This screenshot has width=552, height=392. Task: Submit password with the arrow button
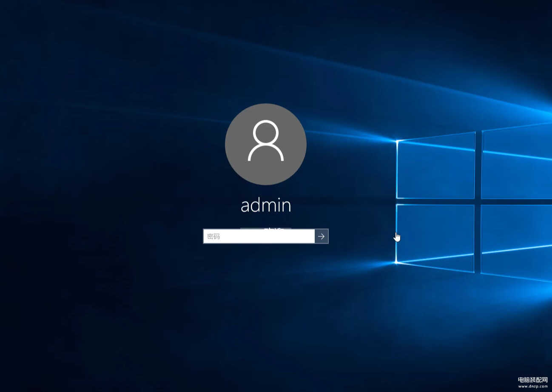click(x=322, y=236)
